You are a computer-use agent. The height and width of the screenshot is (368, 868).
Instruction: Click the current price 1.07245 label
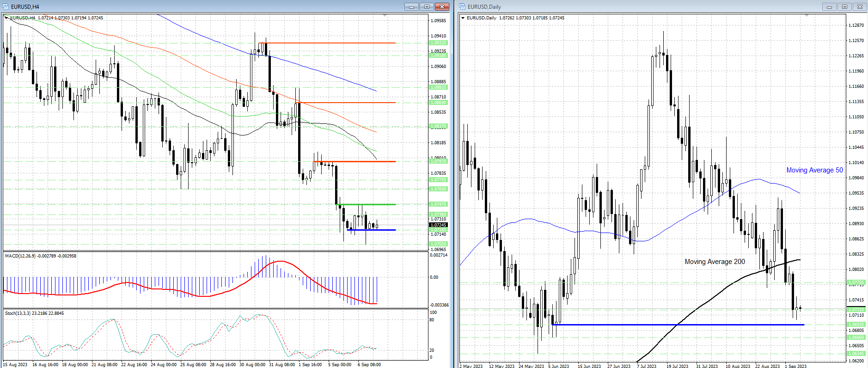pyautogui.click(x=439, y=225)
